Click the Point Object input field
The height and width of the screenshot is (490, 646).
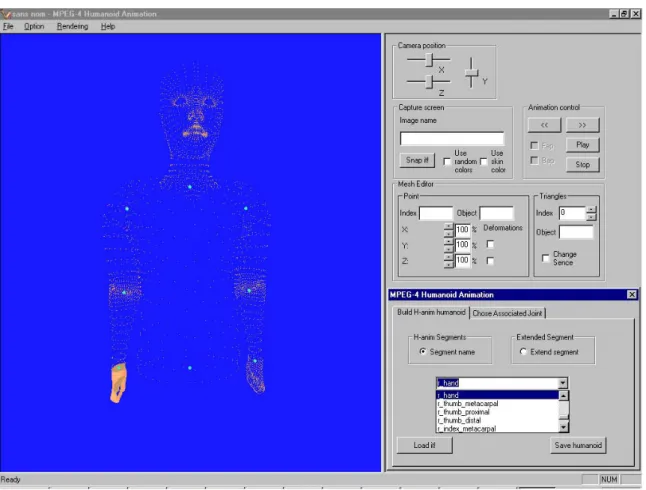click(x=496, y=213)
